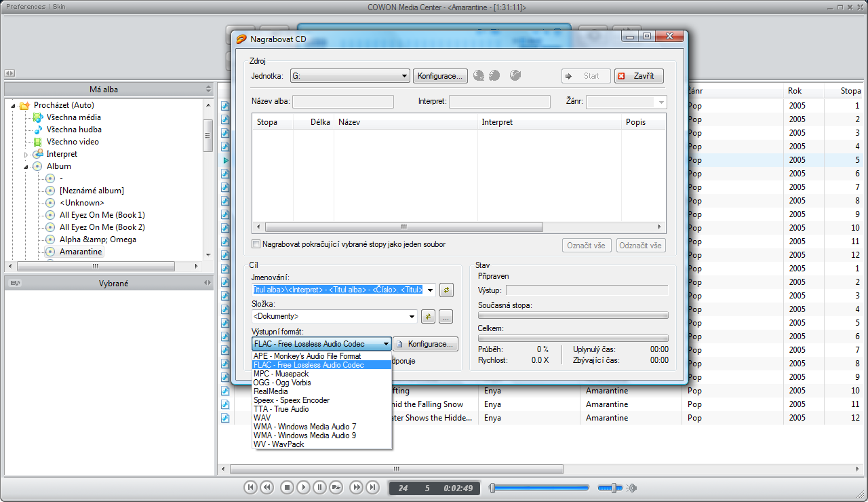Stop playback with the stop button
The height and width of the screenshot is (502, 868).
[x=287, y=487]
